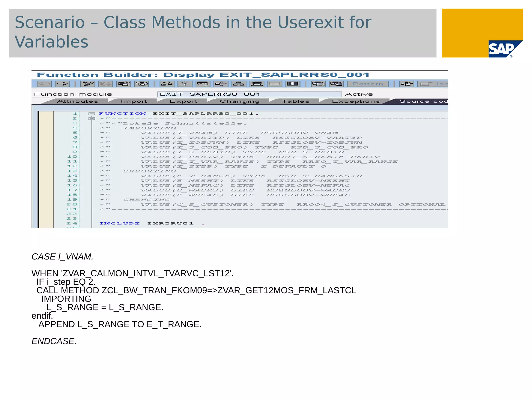Screen dimensions: 532x399
Task: Click the Test/Execute icon
Action: click(185, 84)
